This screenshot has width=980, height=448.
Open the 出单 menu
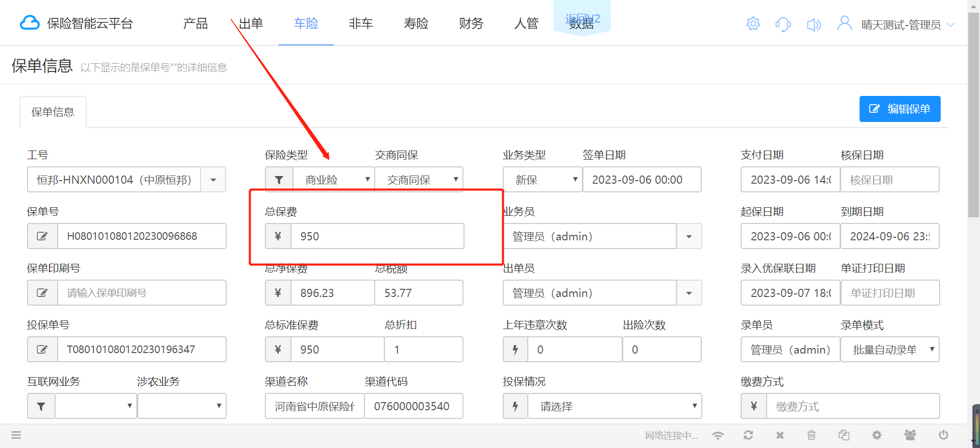click(251, 23)
